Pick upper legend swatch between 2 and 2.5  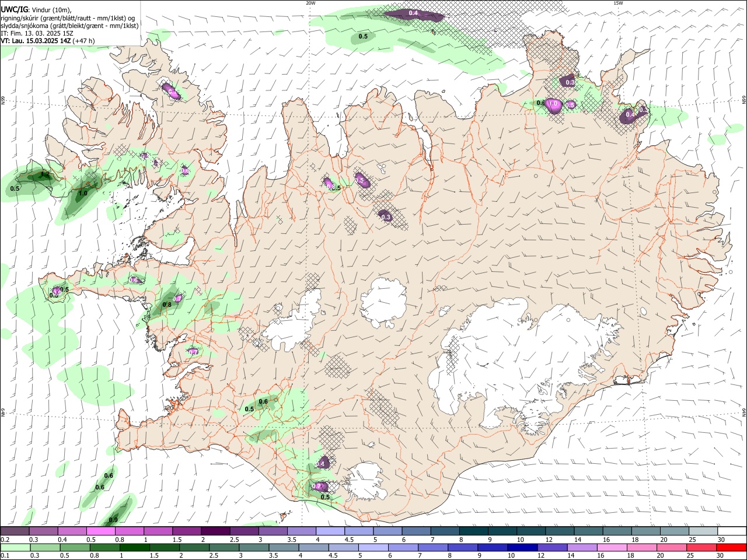[x=215, y=531]
